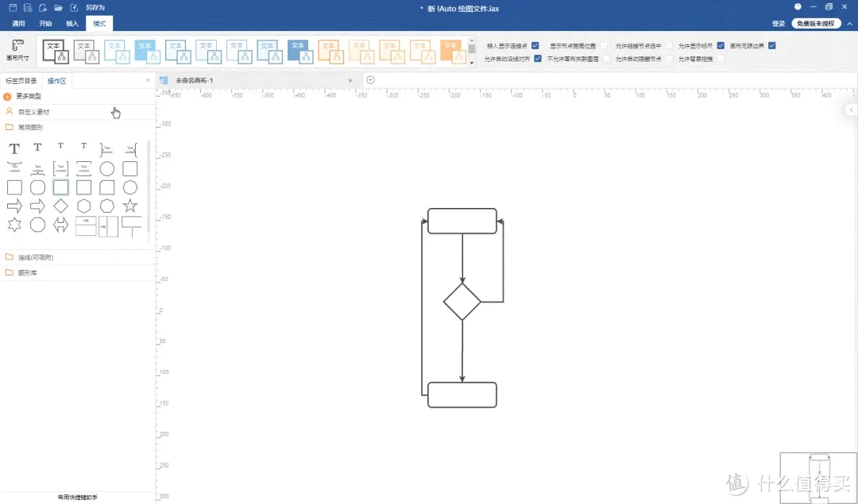Close the left side panel
Image resolution: width=858 pixels, height=504 pixels.
click(x=148, y=80)
